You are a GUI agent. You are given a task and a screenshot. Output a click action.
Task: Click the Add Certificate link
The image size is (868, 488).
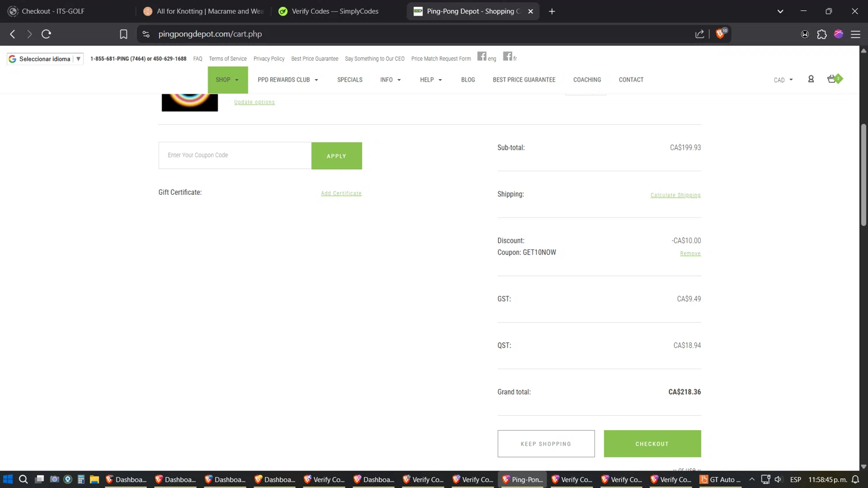(341, 193)
